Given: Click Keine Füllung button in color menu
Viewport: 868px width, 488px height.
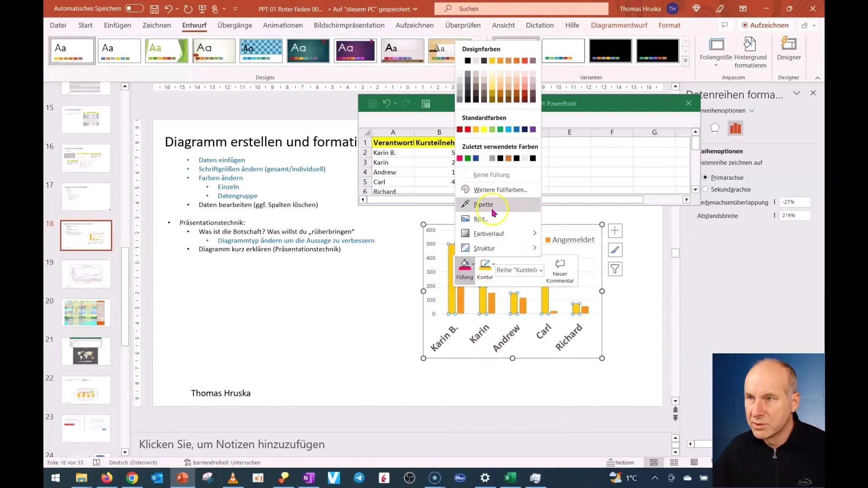Looking at the screenshot, I should (x=491, y=174).
